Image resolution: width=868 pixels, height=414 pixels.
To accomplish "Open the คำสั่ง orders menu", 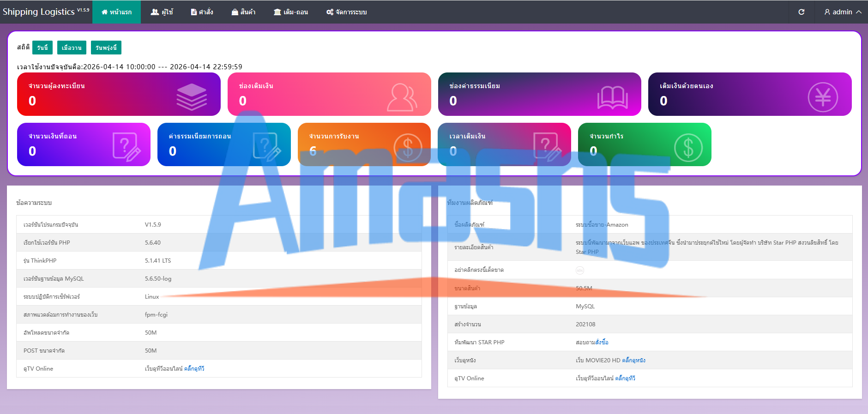I will (x=202, y=12).
